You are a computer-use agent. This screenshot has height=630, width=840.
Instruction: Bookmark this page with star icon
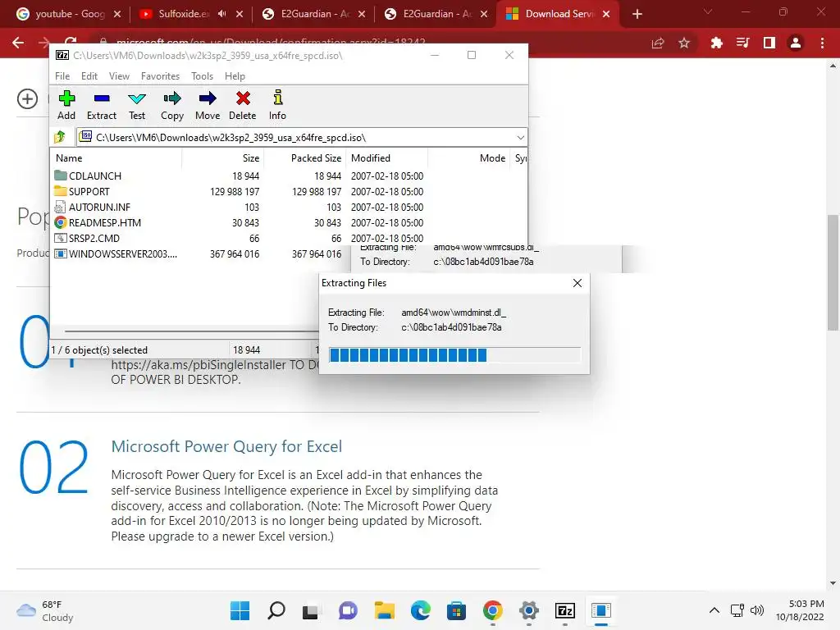coord(684,43)
